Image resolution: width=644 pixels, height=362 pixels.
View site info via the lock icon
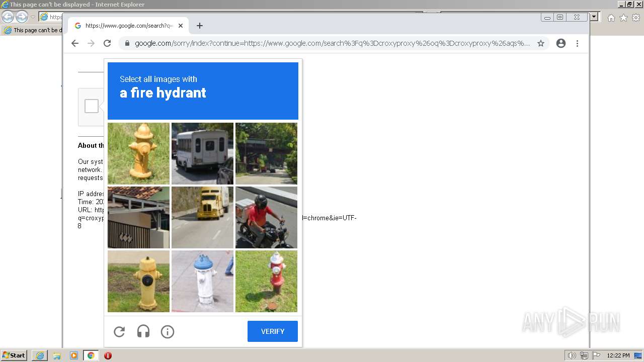pyautogui.click(x=127, y=43)
